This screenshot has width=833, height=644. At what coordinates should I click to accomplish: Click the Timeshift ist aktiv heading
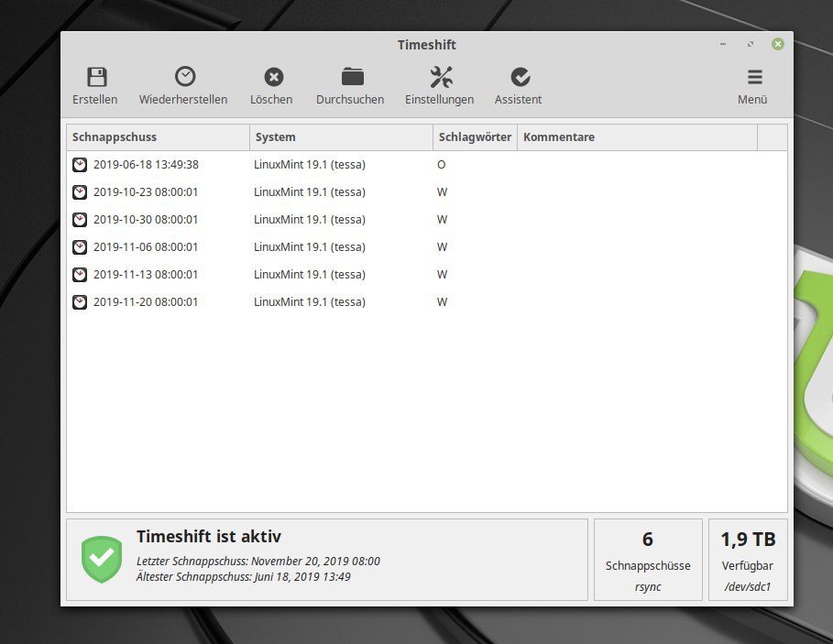(209, 536)
